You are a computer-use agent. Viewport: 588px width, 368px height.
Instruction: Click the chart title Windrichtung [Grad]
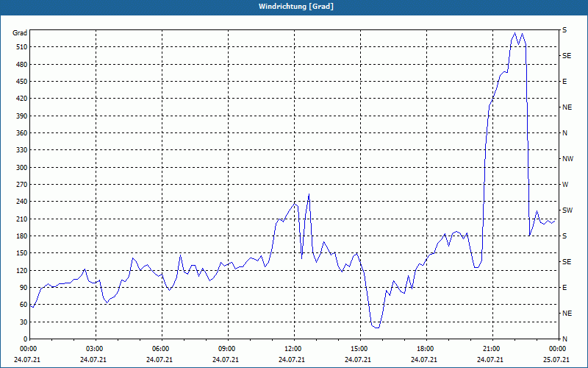click(x=296, y=7)
